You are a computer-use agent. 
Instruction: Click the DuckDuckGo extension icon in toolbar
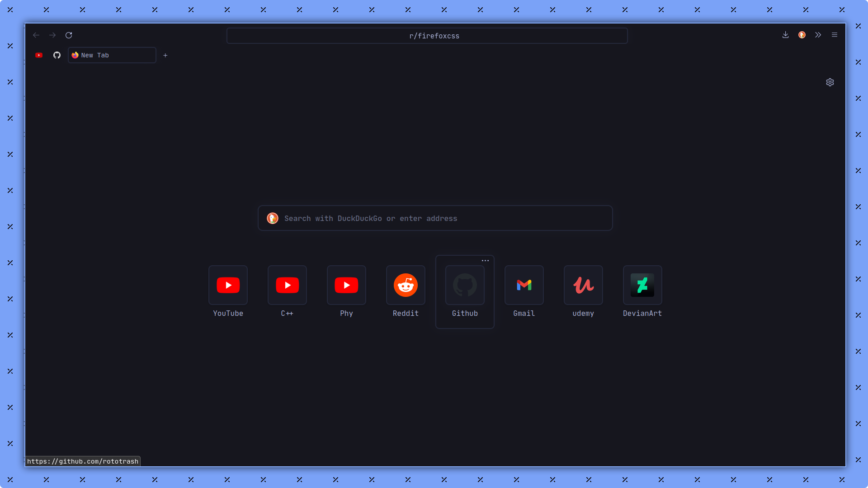[802, 35]
